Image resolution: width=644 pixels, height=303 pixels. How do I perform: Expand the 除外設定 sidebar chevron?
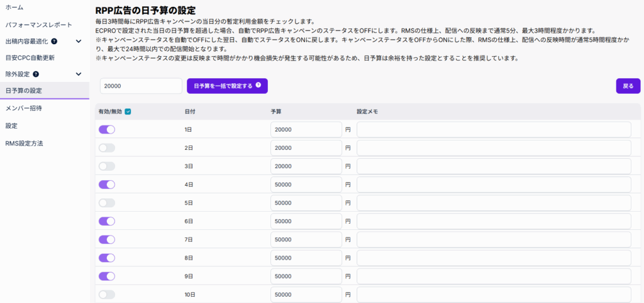(x=79, y=74)
